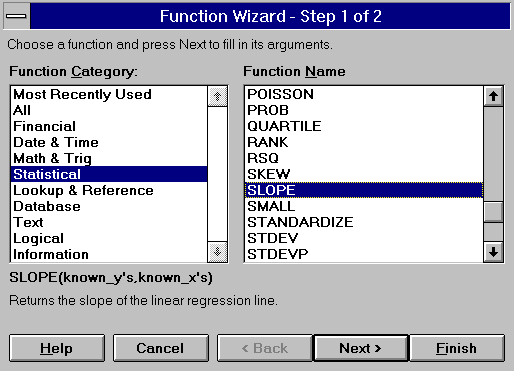This screenshot has height=371, width=514.
Task: Click the Function Category scrollbar track
Action: tap(217, 174)
